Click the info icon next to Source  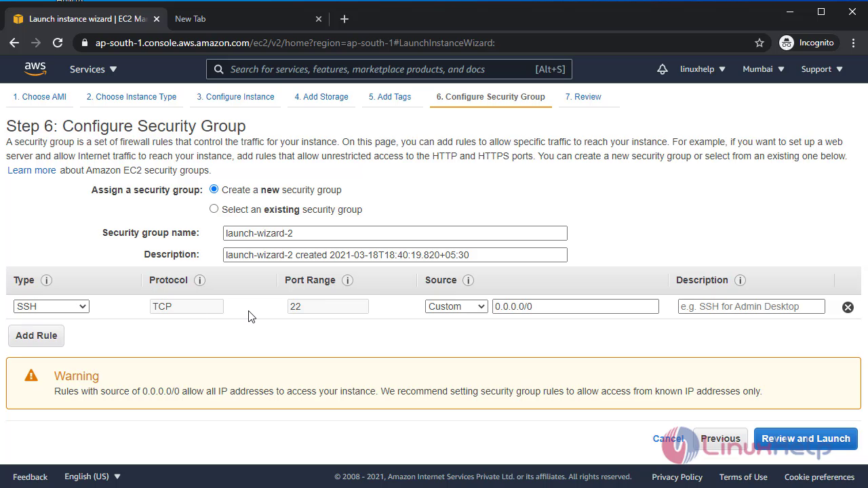coord(468,280)
